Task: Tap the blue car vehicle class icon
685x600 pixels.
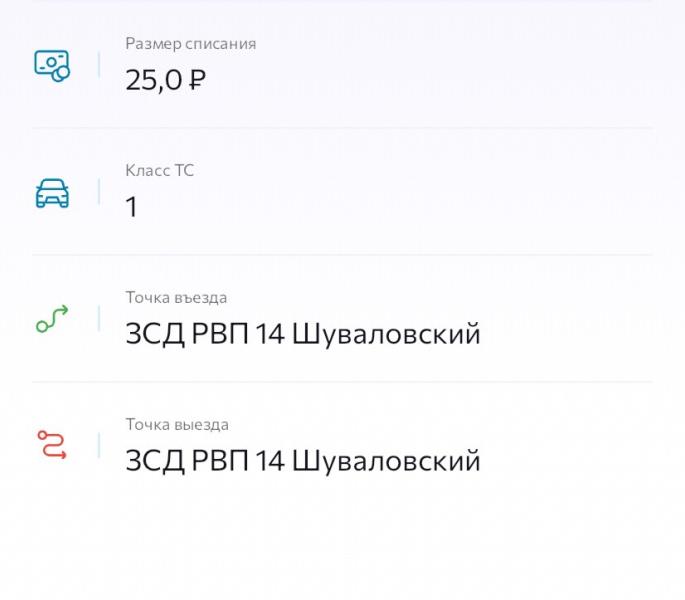Action: click(x=52, y=193)
